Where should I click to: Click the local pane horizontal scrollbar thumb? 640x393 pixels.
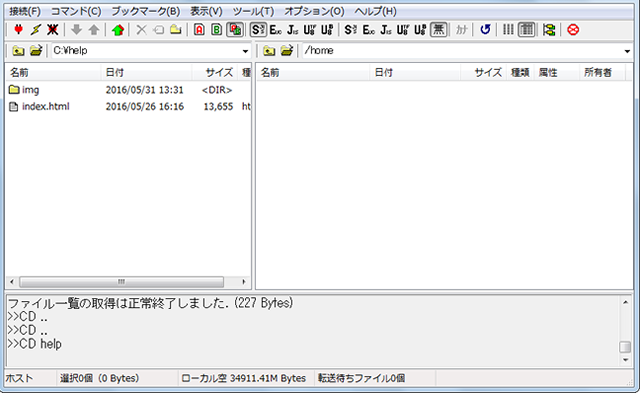click(x=121, y=282)
